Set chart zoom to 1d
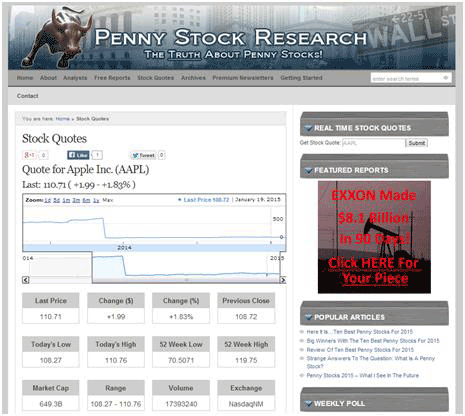The width and height of the screenshot is (465, 416). (x=48, y=200)
